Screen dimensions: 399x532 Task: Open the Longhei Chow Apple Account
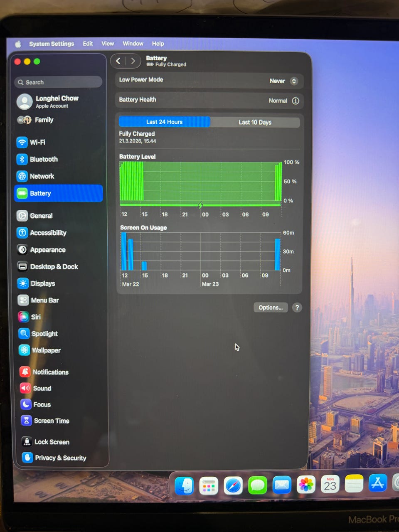click(57, 101)
